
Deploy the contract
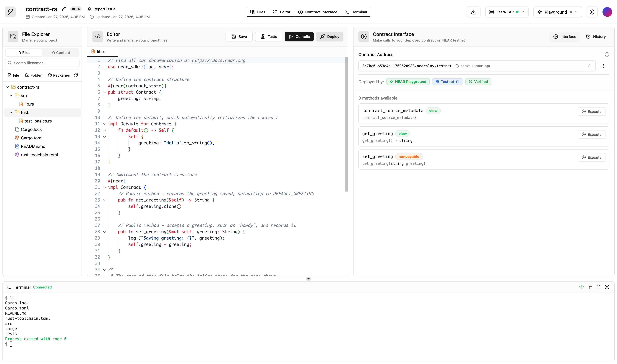pyautogui.click(x=330, y=37)
